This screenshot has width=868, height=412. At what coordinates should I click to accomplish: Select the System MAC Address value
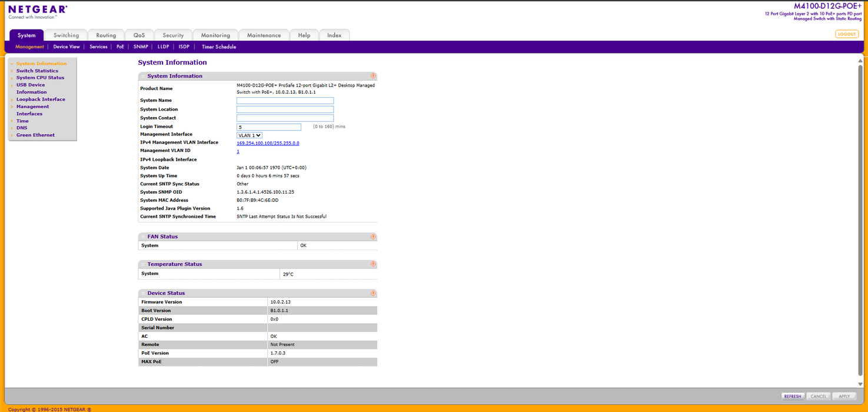click(258, 200)
